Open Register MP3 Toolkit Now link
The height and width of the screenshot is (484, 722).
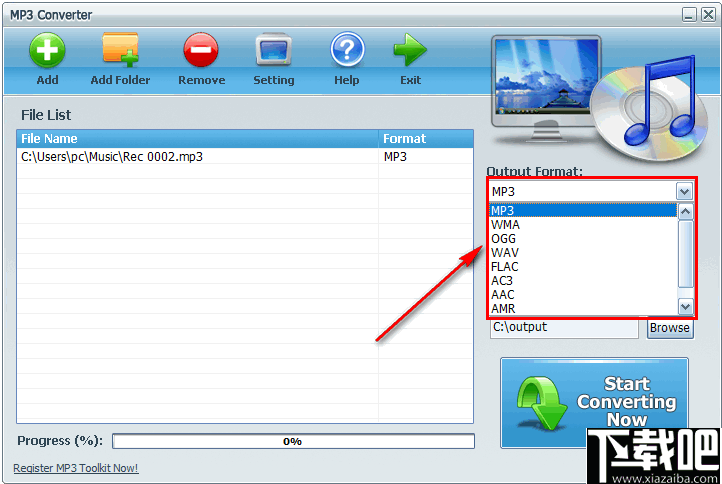[x=76, y=468]
